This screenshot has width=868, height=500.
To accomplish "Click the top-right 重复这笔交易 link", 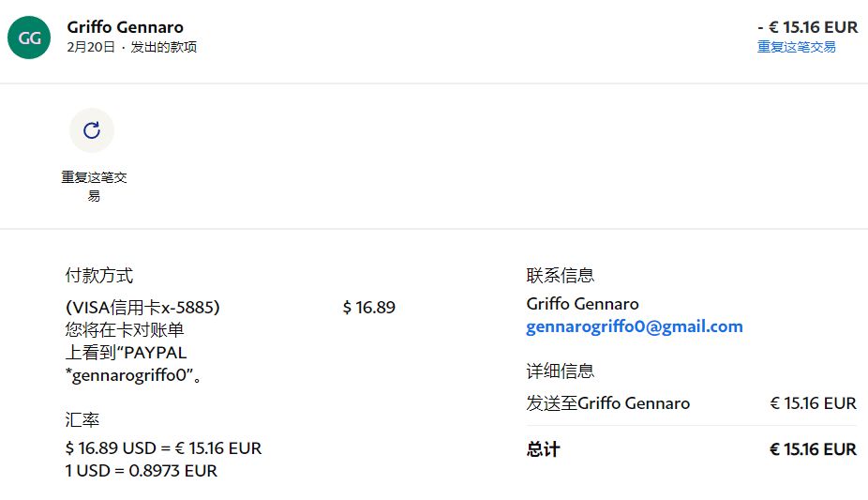I will point(796,47).
